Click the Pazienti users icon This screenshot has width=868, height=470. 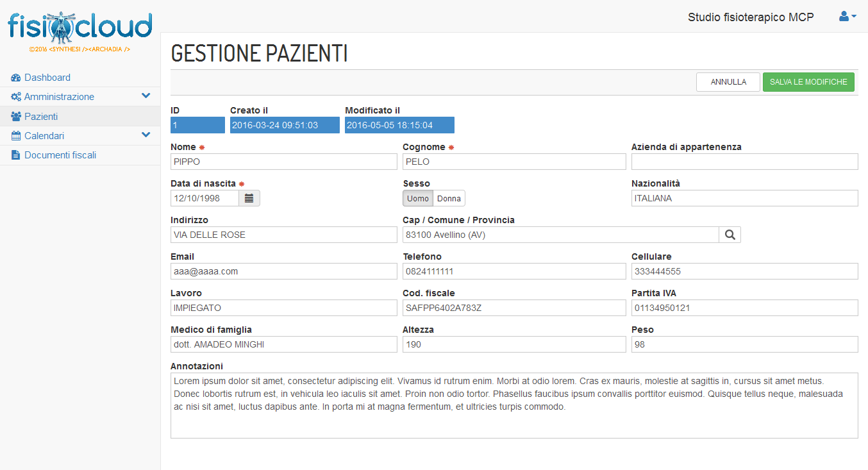tap(16, 117)
